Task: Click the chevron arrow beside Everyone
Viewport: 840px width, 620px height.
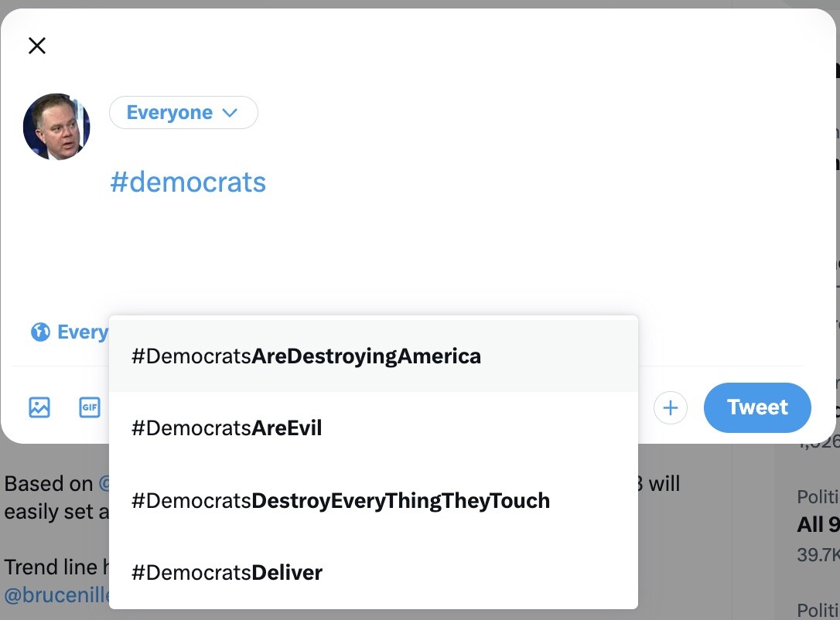Action: 230,113
